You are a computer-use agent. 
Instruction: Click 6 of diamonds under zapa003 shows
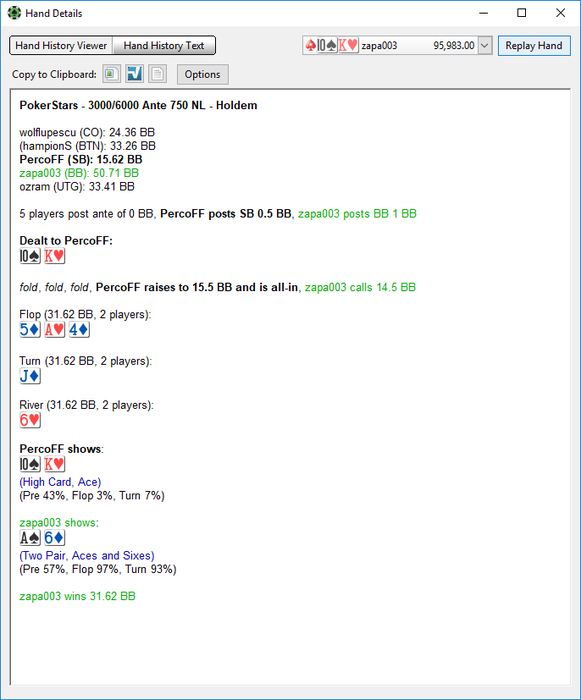54,538
